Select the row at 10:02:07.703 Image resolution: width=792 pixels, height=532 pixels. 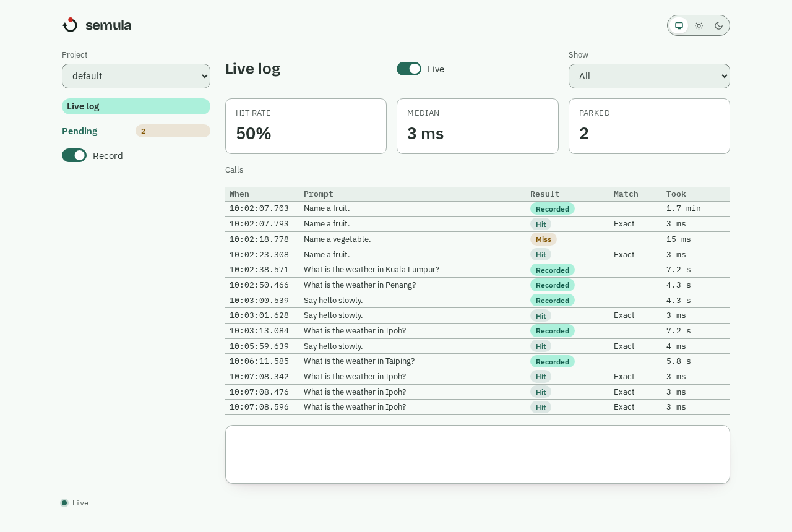point(478,208)
